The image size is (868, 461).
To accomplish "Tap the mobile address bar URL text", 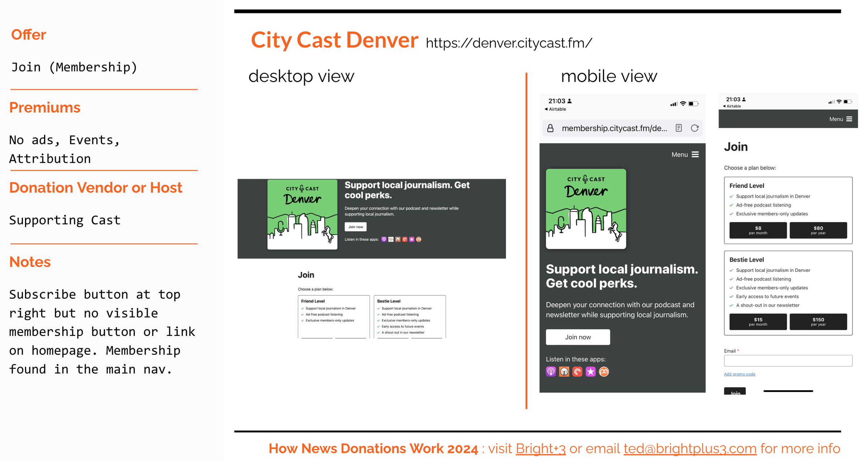I will pyautogui.click(x=614, y=128).
